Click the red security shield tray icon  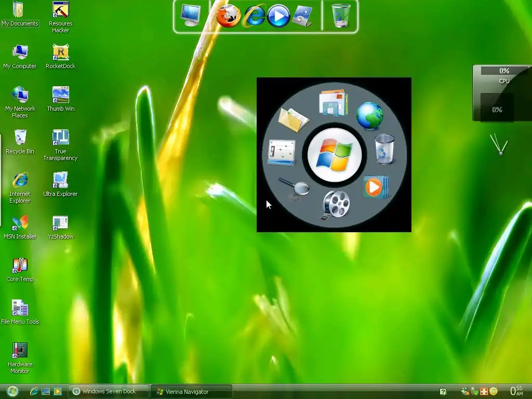(484, 391)
